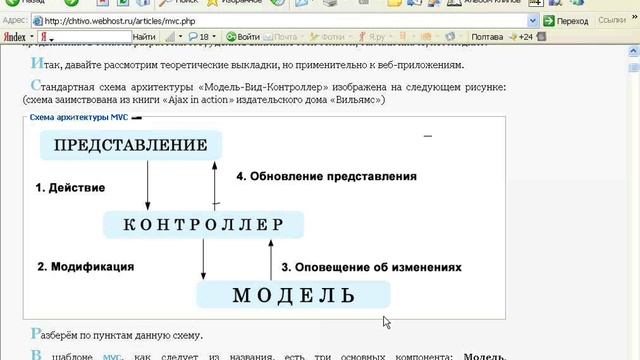Click the yellow sticky note toolbar icon
640x360 pixels.
click(x=394, y=2)
